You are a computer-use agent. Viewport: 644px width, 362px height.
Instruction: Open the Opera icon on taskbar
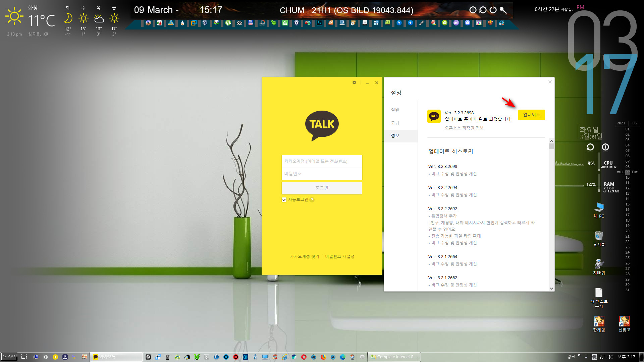[304, 357]
